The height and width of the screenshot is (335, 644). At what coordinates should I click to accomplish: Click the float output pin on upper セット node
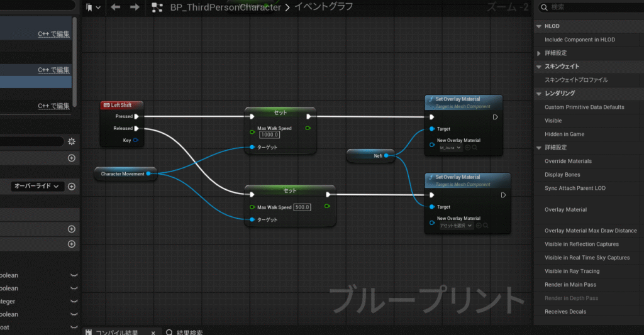click(x=308, y=128)
